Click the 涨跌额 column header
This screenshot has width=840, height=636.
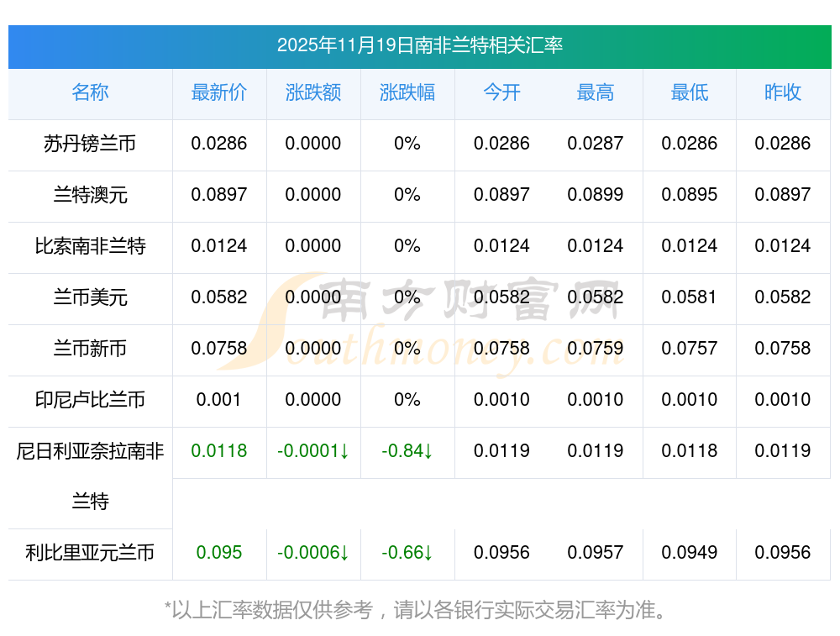(313, 92)
